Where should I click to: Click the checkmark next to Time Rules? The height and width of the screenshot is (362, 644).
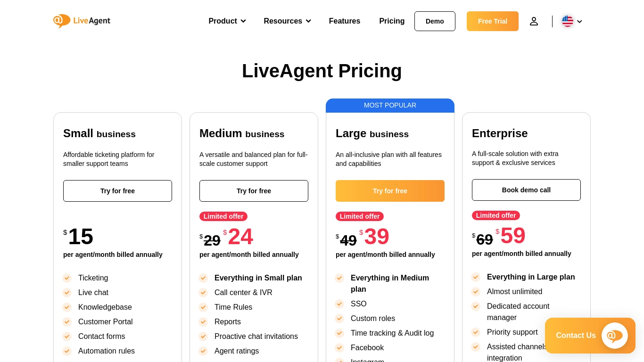coord(203,307)
